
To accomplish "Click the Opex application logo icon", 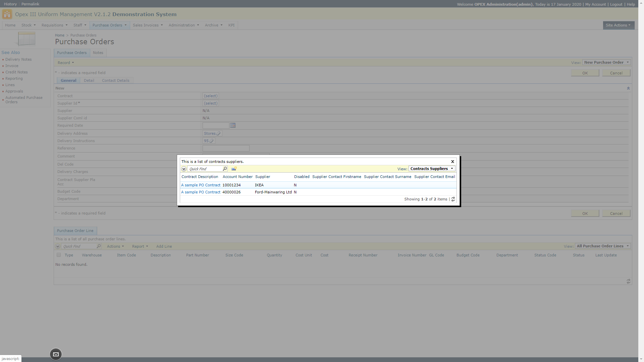I will (x=7, y=14).
